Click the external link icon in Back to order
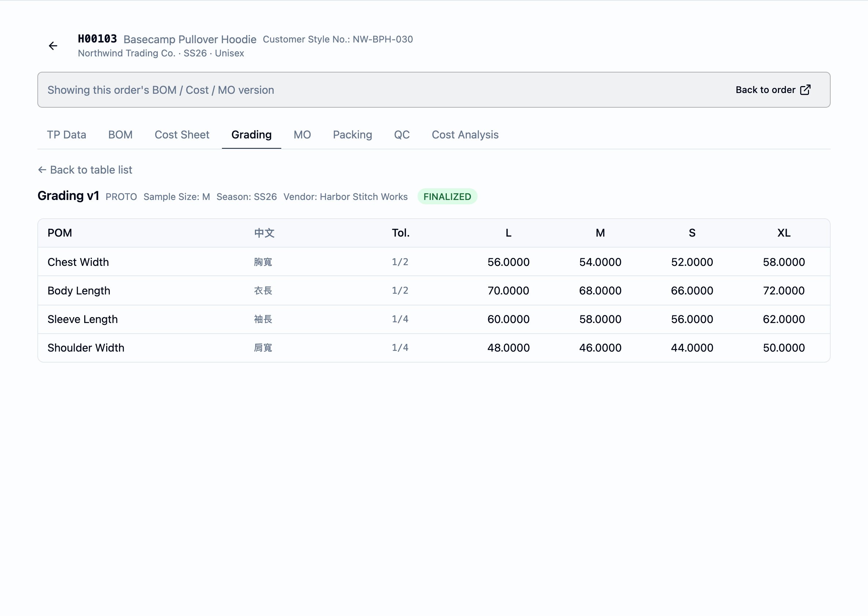Screen dimensions: 868x616 click(805, 90)
